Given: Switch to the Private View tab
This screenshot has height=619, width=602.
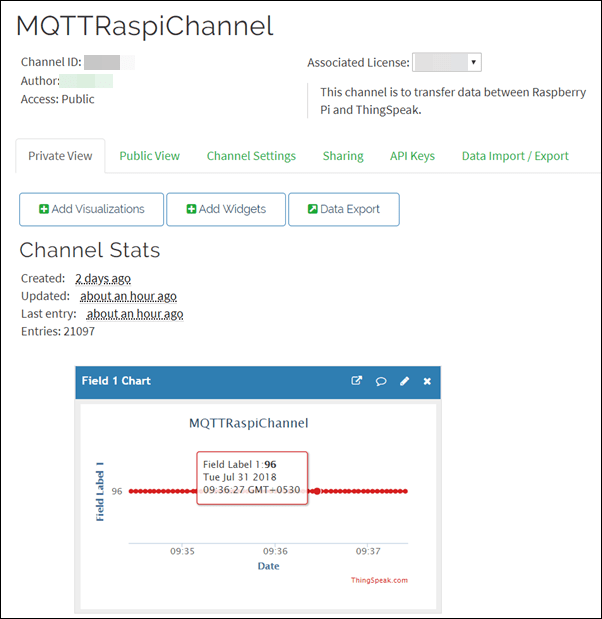Looking at the screenshot, I should [x=60, y=156].
